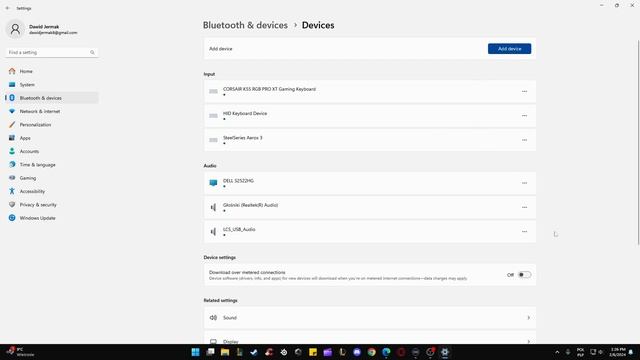Open more options for LCS_USB_Audio
The width and height of the screenshot is (640, 360).
coord(524,231)
